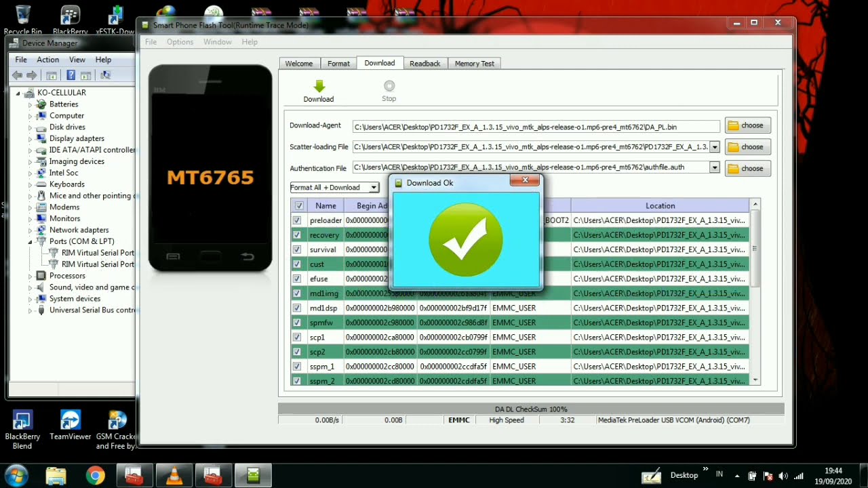This screenshot has height=488, width=868.
Task: Click the Name column header
Action: point(325,205)
